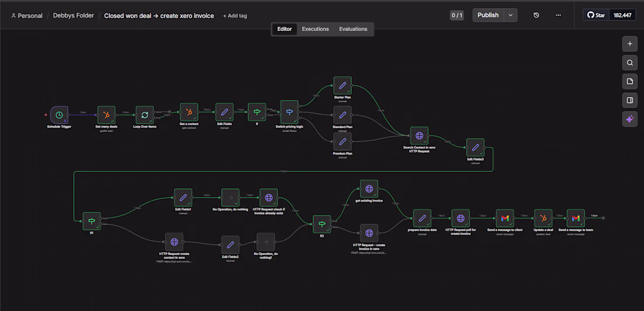Click the workflow title 'Closed won deal → create xero invoice'

pyautogui.click(x=159, y=16)
